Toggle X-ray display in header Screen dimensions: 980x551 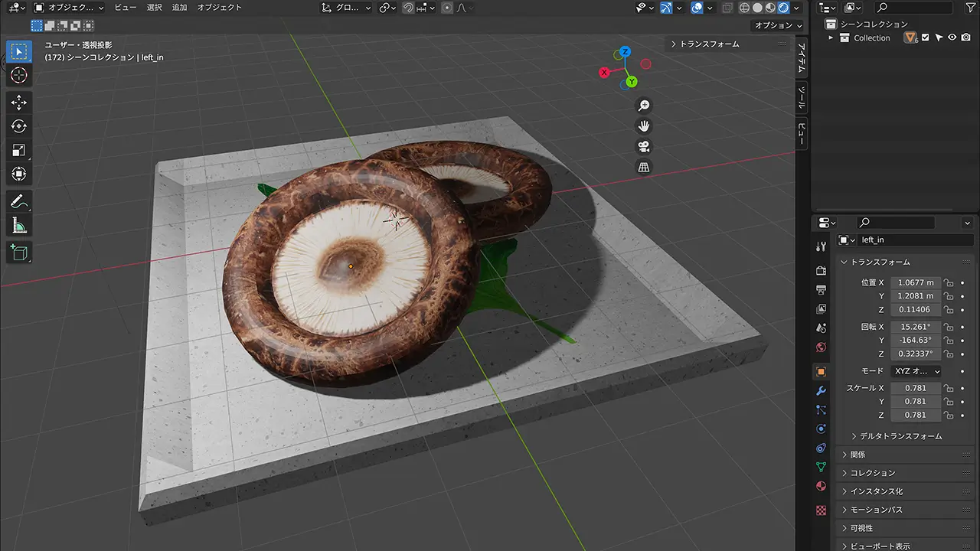click(727, 8)
